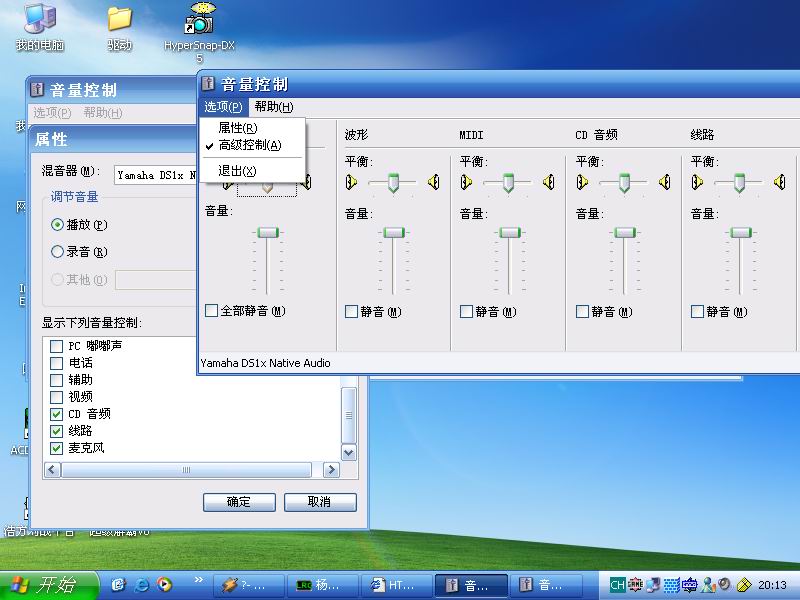Mute the 线路 channel
This screenshot has height=600, width=800.
point(697,311)
